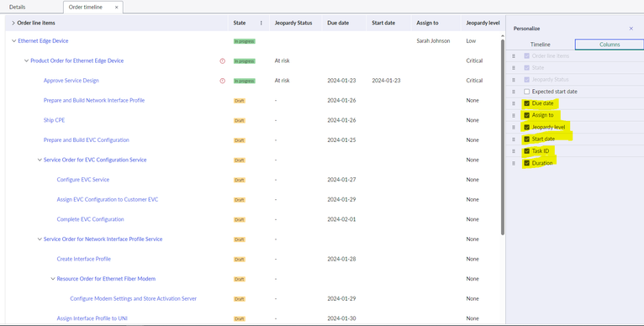Viewport: 644px width, 326px height.
Task: Click drag handle beside Jeopardy Status column option
Action: click(514, 80)
